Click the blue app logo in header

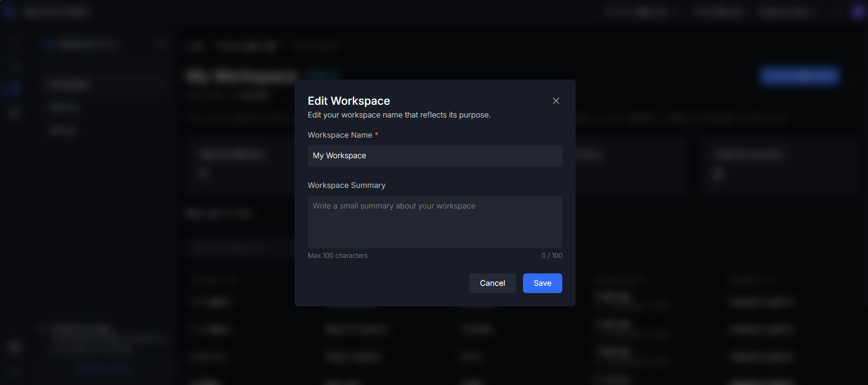(8, 11)
